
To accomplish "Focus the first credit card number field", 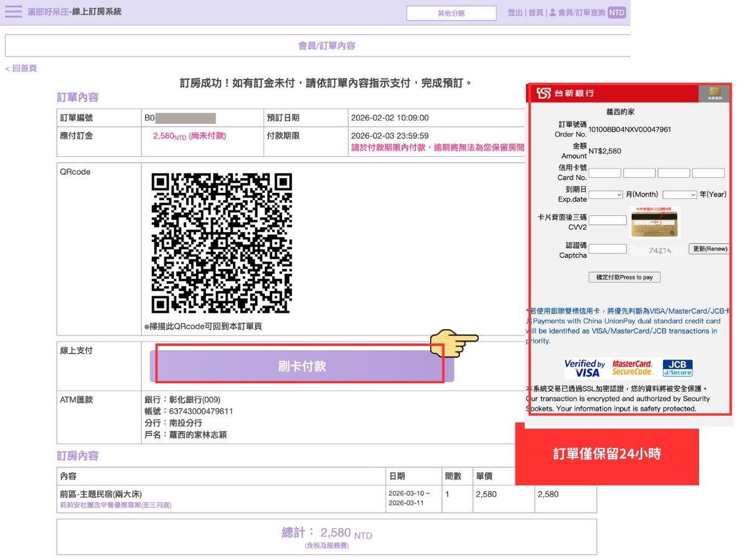I will 604,173.
